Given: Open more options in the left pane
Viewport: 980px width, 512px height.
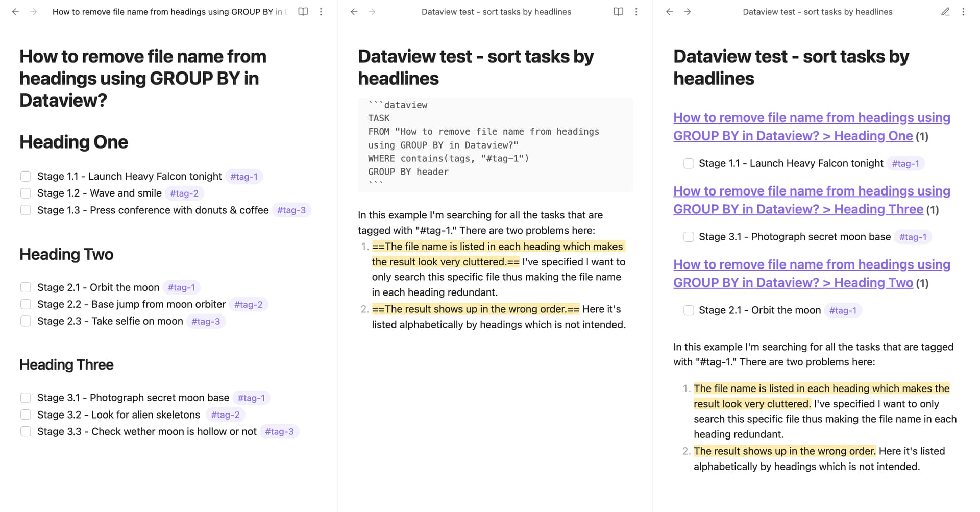Looking at the screenshot, I should pyautogui.click(x=321, y=12).
